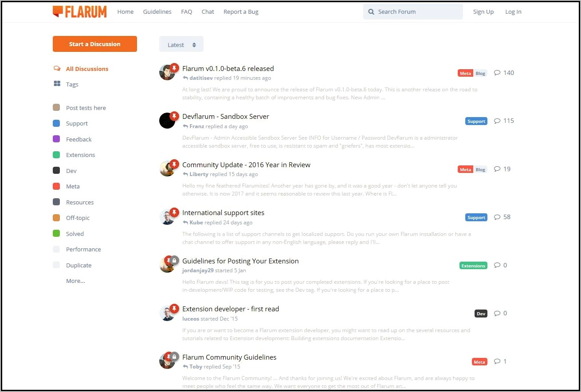Click the search magnifier icon
581x392 pixels.
coord(371,12)
